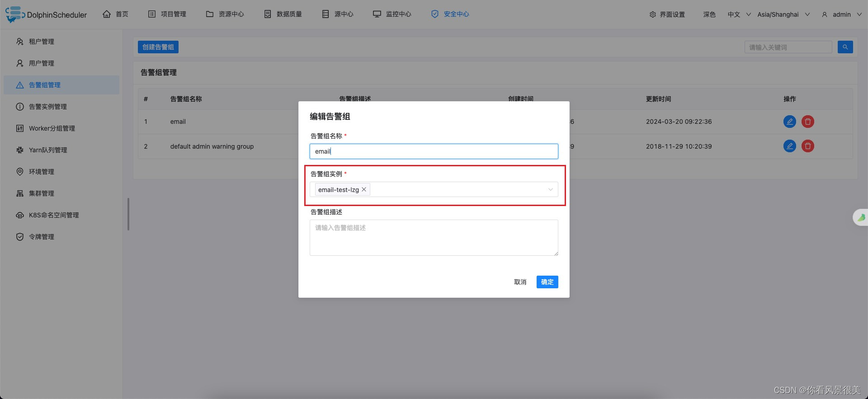Click the 确定 confirm button
This screenshot has width=868, height=399.
(547, 282)
